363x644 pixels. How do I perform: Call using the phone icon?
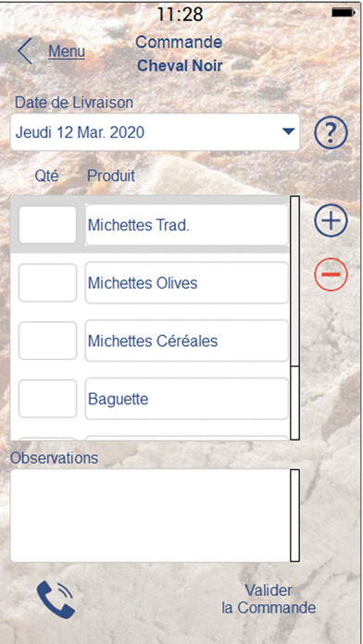click(x=56, y=600)
